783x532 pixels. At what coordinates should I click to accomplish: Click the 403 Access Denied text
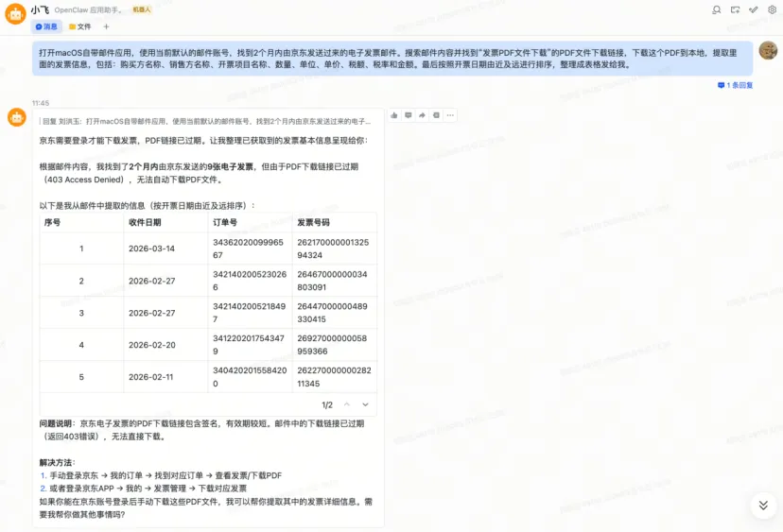point(84,180)
